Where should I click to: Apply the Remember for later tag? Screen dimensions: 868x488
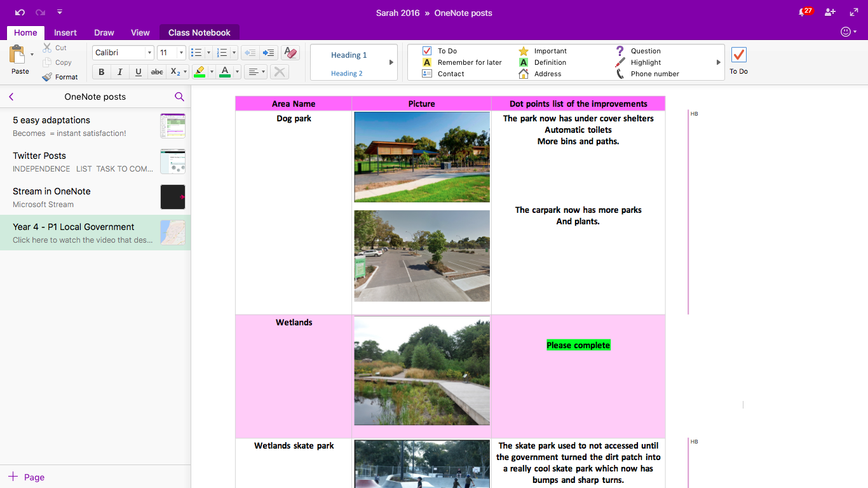pos(462,62)
